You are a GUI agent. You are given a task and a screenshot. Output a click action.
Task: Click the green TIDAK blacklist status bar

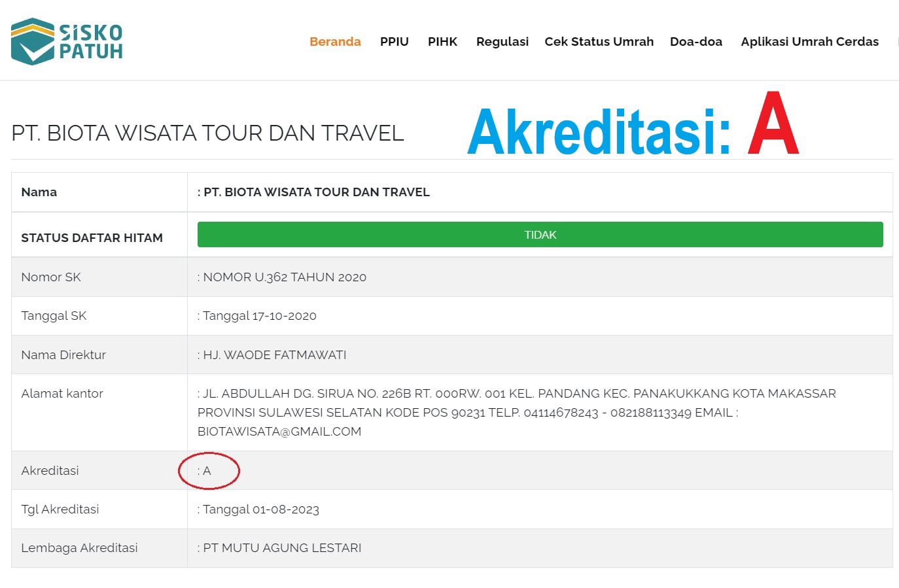(540, 235)
